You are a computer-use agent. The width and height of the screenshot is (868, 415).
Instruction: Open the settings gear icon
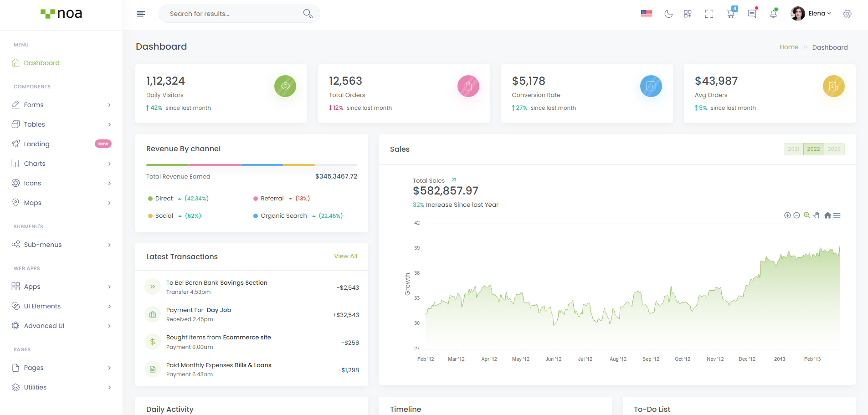tap(847, 14)
